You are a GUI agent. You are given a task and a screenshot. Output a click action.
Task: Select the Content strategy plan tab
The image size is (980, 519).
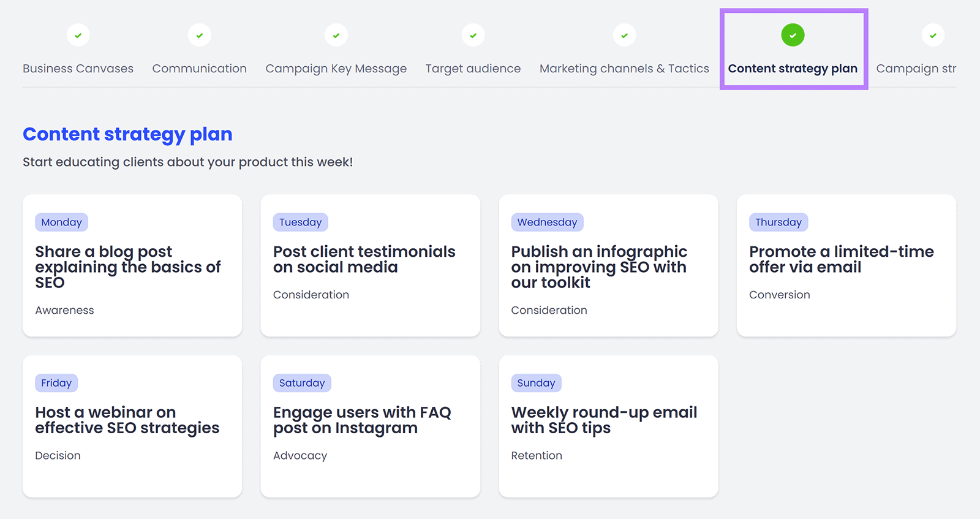[793, 69]
